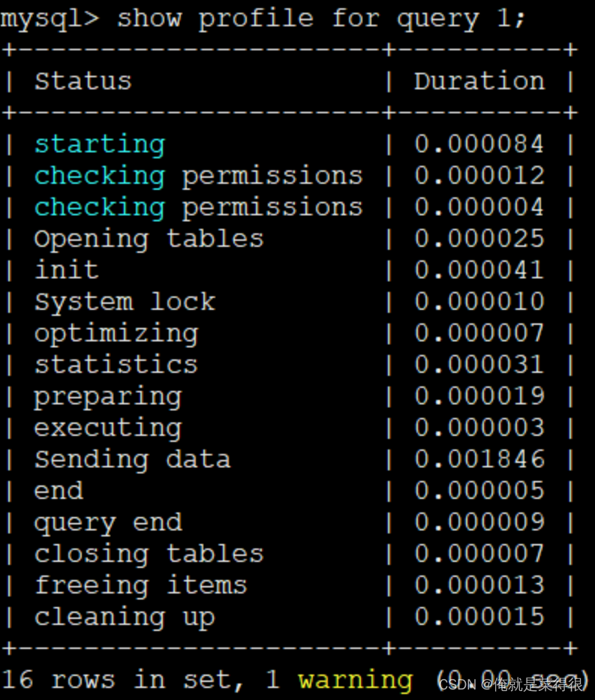The width and height of the screenshot is (595, 700).
Task: Click duration value 0.000013
Action: 479,584
